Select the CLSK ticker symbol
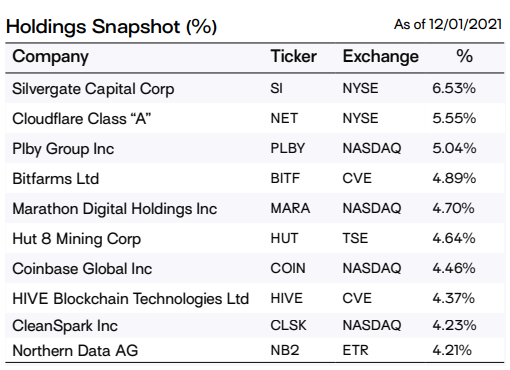This screenshot has width=510, height=370. (288, 325)
